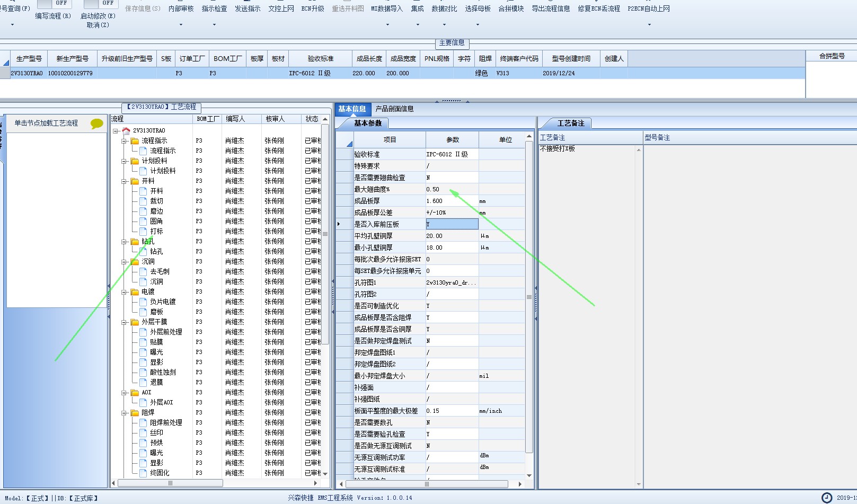The width and height of the screenshot is (857, 504).
Task: Click the 合拼模块 toolbar button
Action: tap(511, 8)
